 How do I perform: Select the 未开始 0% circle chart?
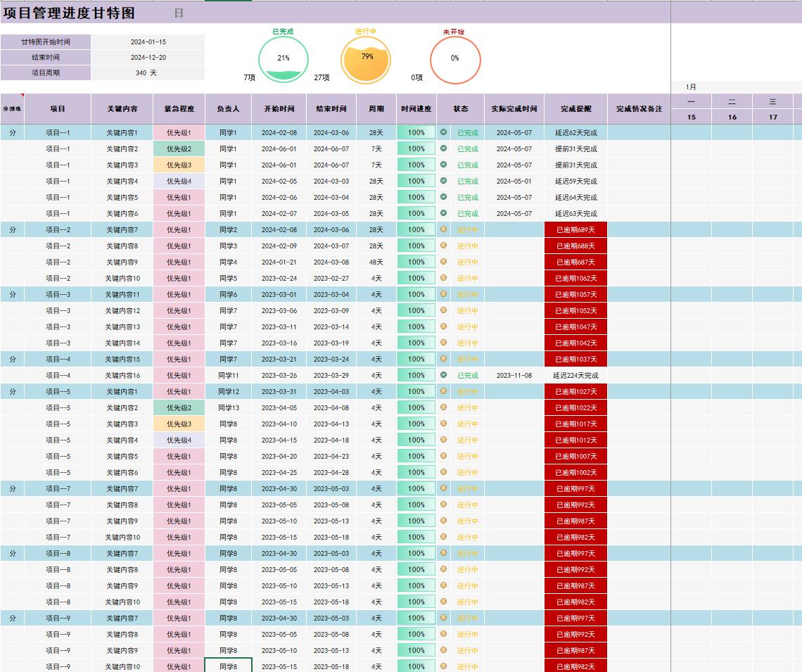coord(454,59)
